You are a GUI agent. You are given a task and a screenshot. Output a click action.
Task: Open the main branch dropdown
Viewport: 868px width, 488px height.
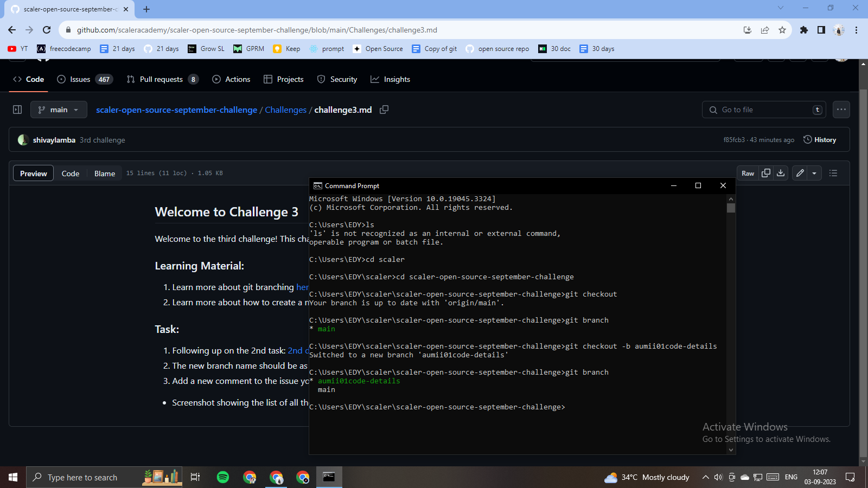59,109
